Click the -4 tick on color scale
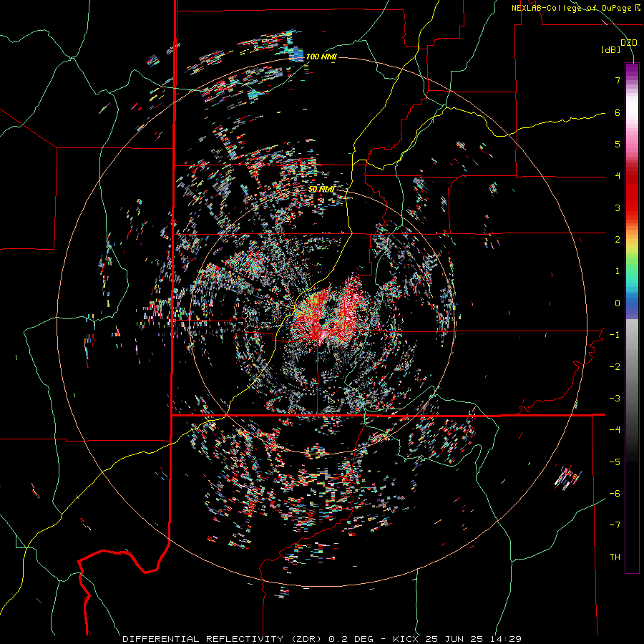This screenshot has height=644, width=644. tap(615, 430)
